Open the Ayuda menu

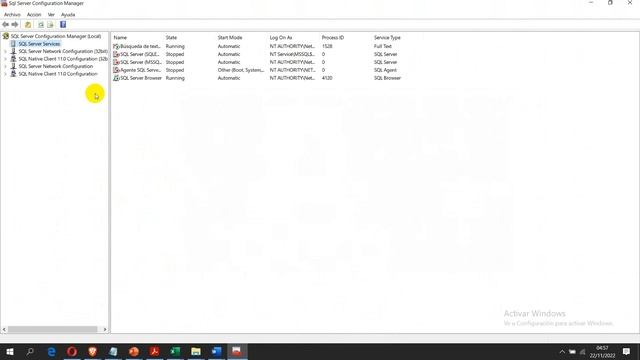coord(68,15)
